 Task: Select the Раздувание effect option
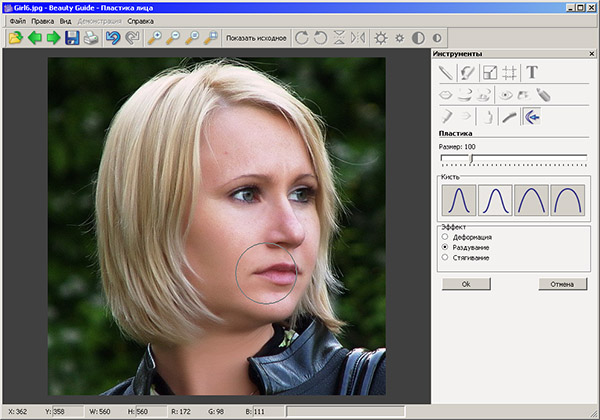tap(445, 246)
